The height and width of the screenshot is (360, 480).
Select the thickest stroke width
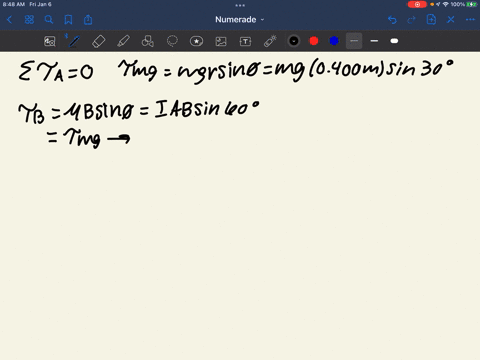pos(394,41)
